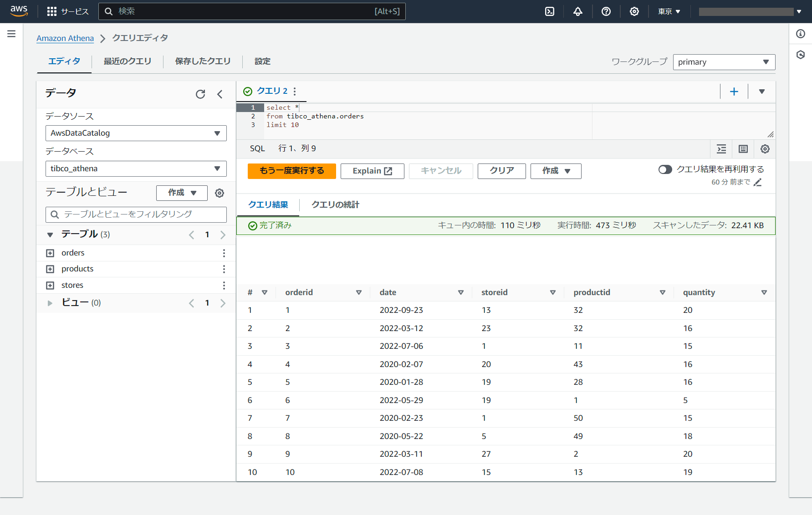This screenshot has height=515, width=812.
Task: Open Explain in new tab
Action: point(372,171)
